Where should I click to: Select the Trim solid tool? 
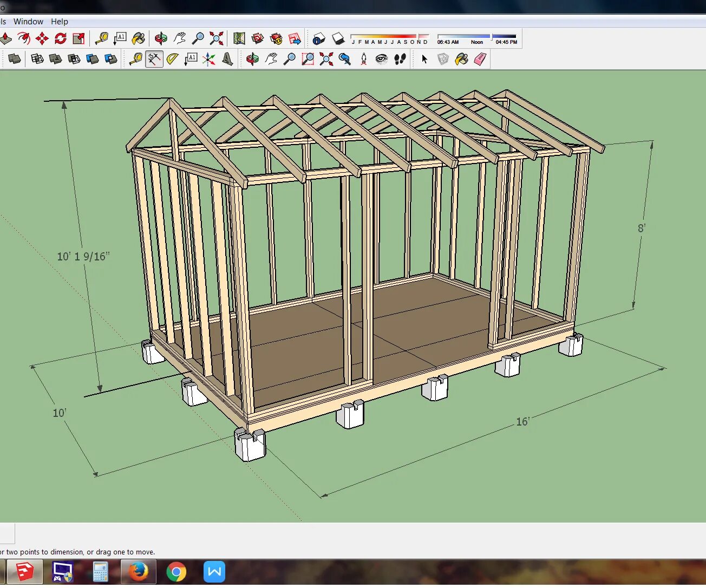click(x=93, y=58)
